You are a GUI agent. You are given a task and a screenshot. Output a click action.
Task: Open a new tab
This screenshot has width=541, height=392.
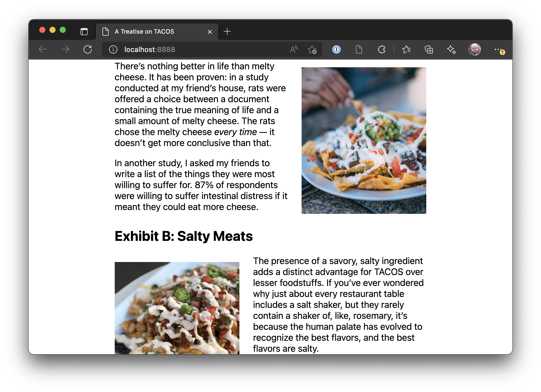(x=227, y=31)
